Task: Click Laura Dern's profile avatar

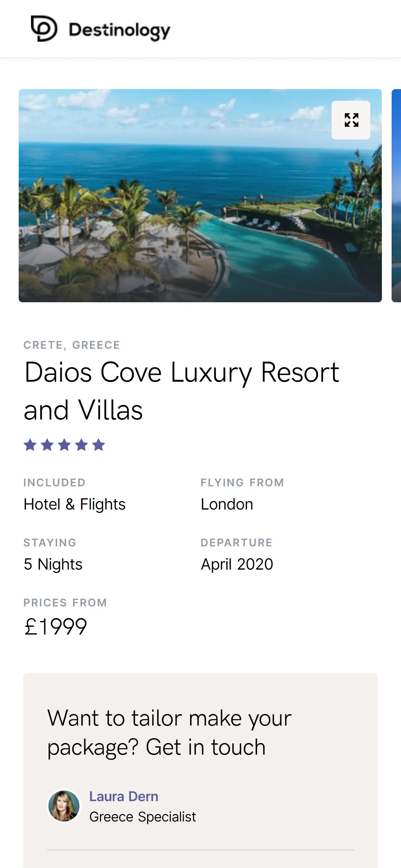Action: [64, 806]
